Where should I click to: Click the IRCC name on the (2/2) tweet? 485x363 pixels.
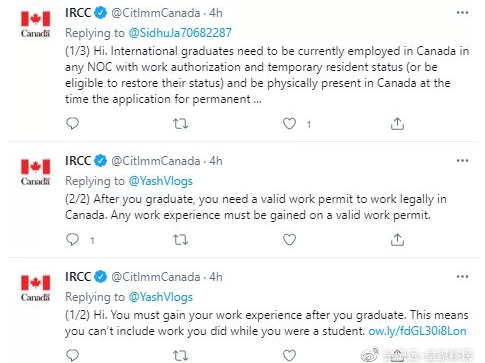(x=78, y=161)
